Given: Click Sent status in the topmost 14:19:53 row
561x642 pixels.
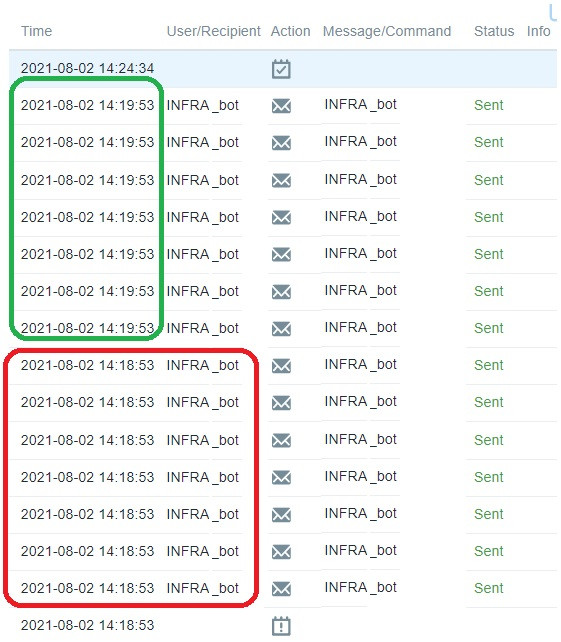Looking at the screenshot, I should pyautogui.click(x=489, y=105).
